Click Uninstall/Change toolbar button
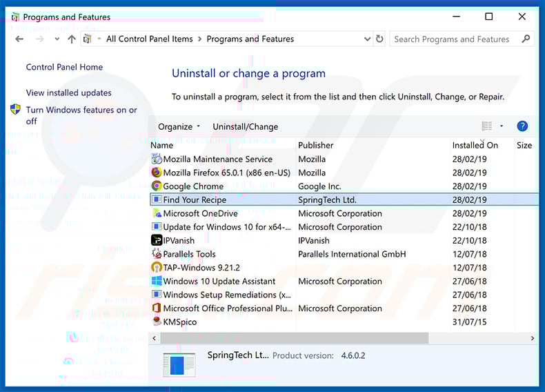Image resolution: width=545 pixels, height=392 pixels. tap(246, 126)
